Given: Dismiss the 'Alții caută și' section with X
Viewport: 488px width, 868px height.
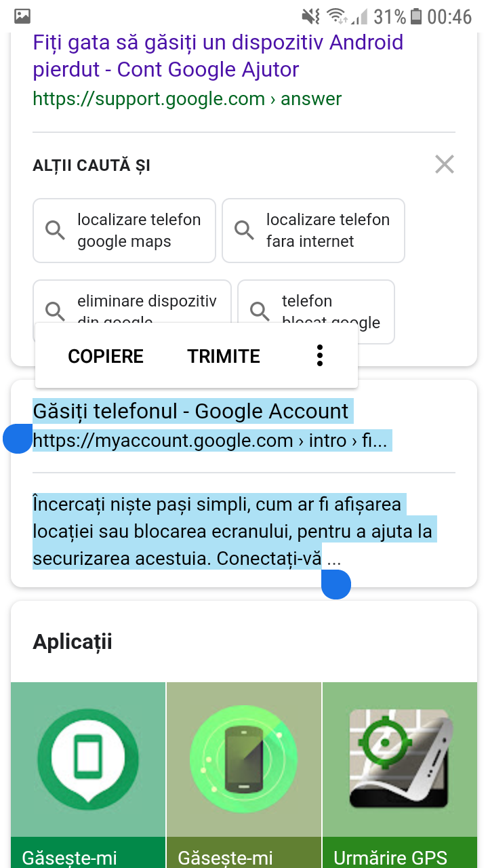Looking at the screenshot, I should (x=445, y=164).
